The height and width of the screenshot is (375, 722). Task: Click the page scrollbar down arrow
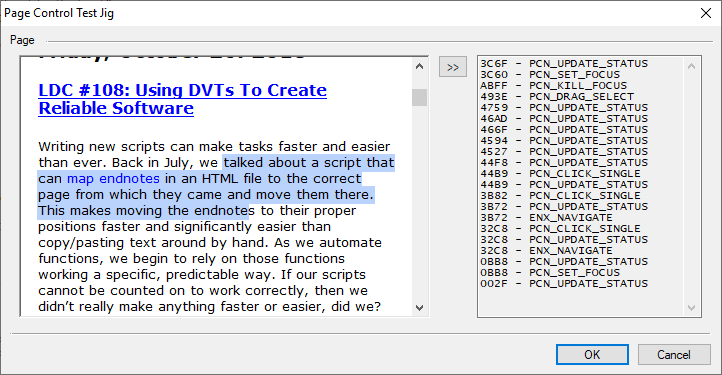coord(419,307)
